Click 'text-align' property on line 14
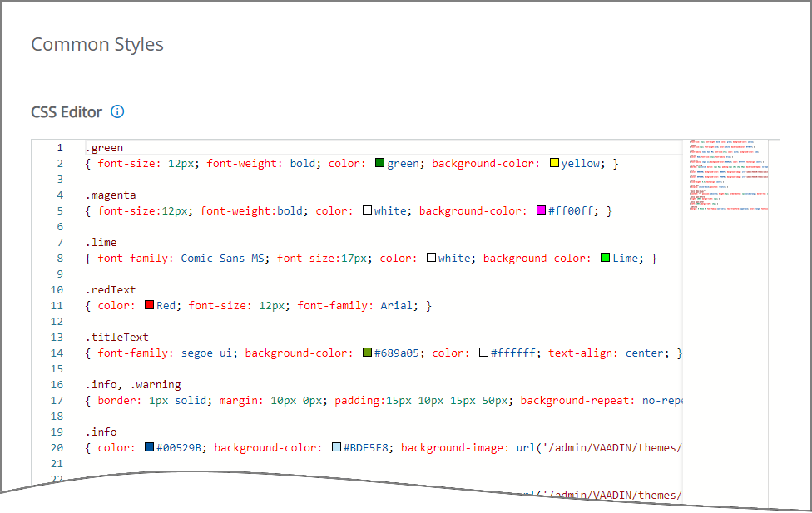This screenshot has width=812, height=513. pos(581,353)
